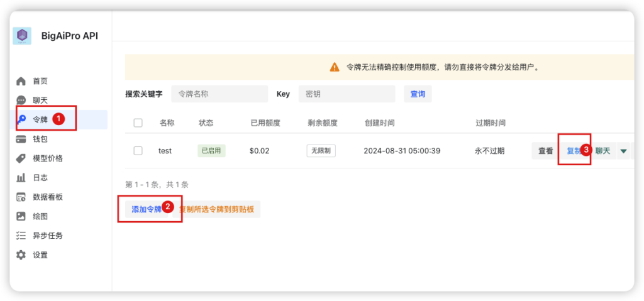Click the 名称 column header
Image resolution: width=644 pixels, height=301 pixels.
point(167,123)
